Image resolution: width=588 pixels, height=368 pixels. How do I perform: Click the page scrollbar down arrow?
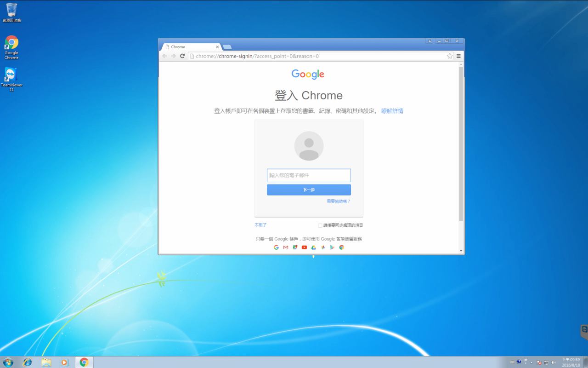click(x=461, y=251)
